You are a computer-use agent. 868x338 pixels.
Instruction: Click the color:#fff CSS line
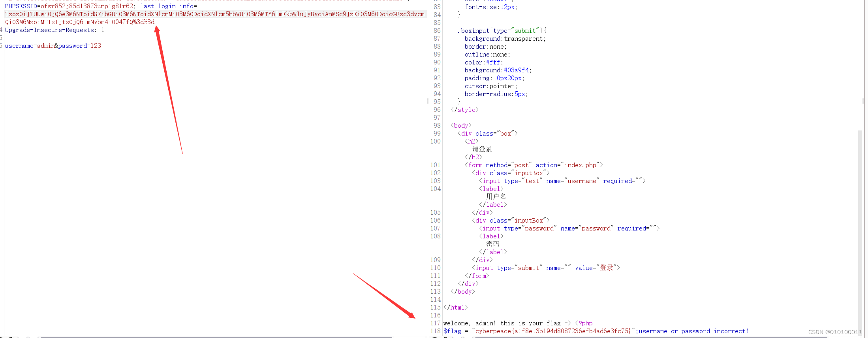(484, 62)
